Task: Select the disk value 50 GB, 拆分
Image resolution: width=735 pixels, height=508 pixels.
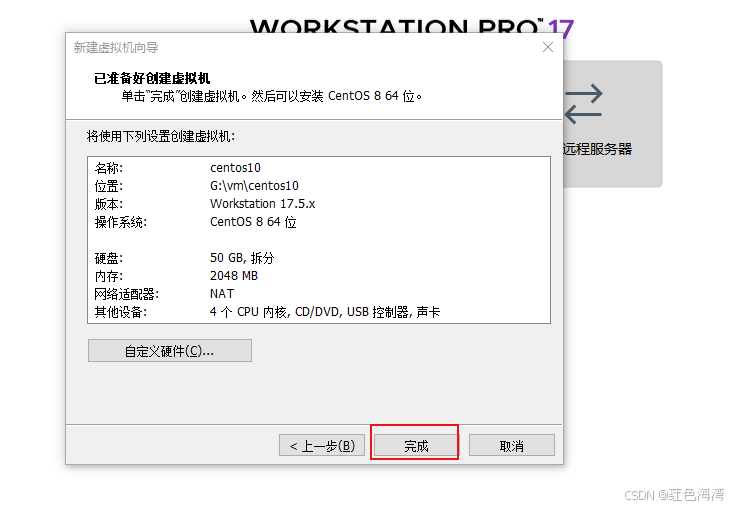Action: coord(242,258)
